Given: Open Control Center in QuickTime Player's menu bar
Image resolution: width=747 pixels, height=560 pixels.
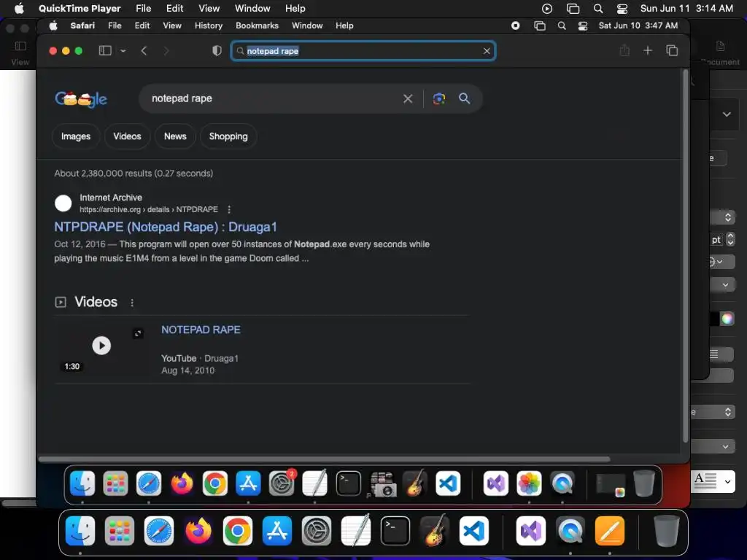Looking at the screenshot, I should (x=622, y=9).
